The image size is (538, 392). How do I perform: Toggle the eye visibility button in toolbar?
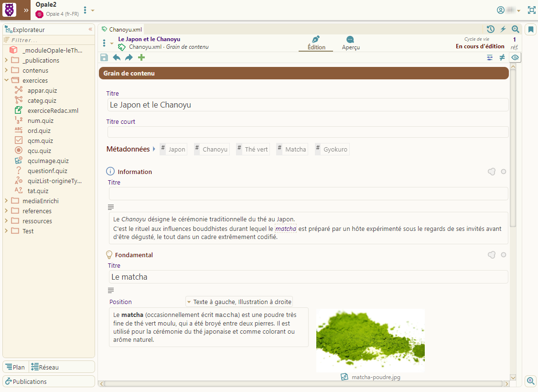[x=515, y=58]
